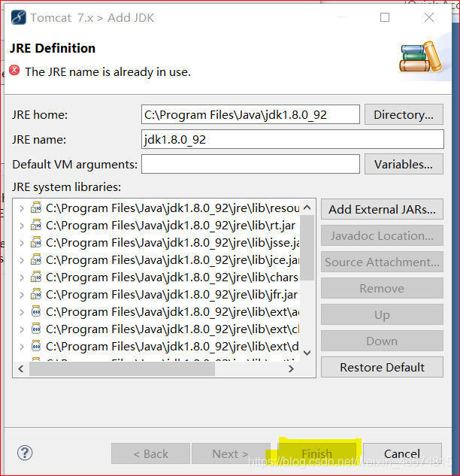Click into the JRE name field
The width and height of the screenshot is (460, 476).
[x=292, y=139]
